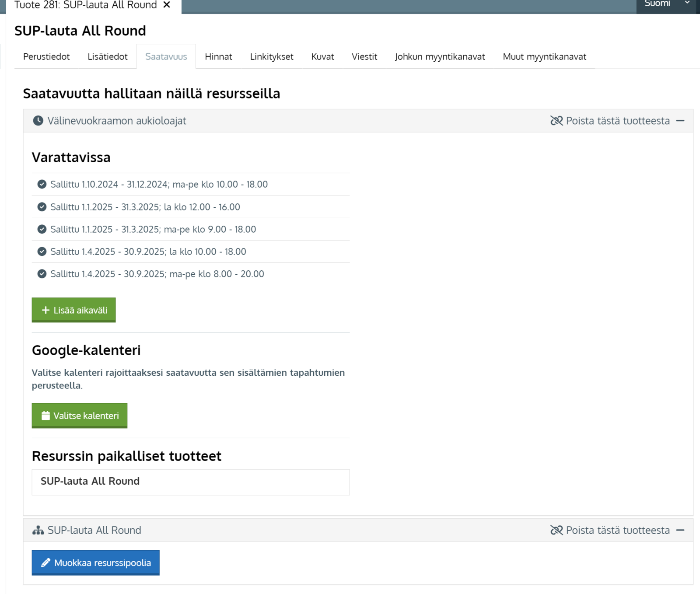Open the Kuvat tab
700x594 pixels.
(x=322, y=56)
